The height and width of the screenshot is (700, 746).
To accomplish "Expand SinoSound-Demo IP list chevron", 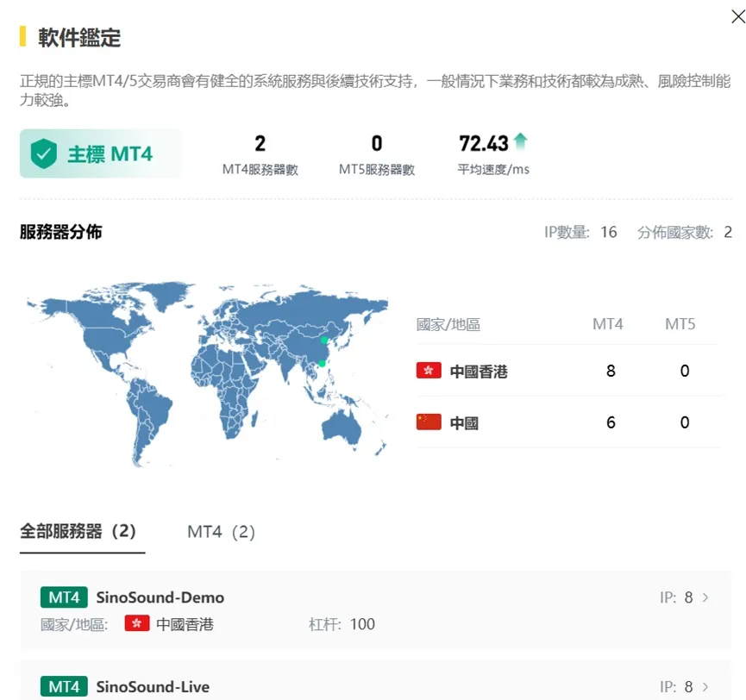I will 705,597.
